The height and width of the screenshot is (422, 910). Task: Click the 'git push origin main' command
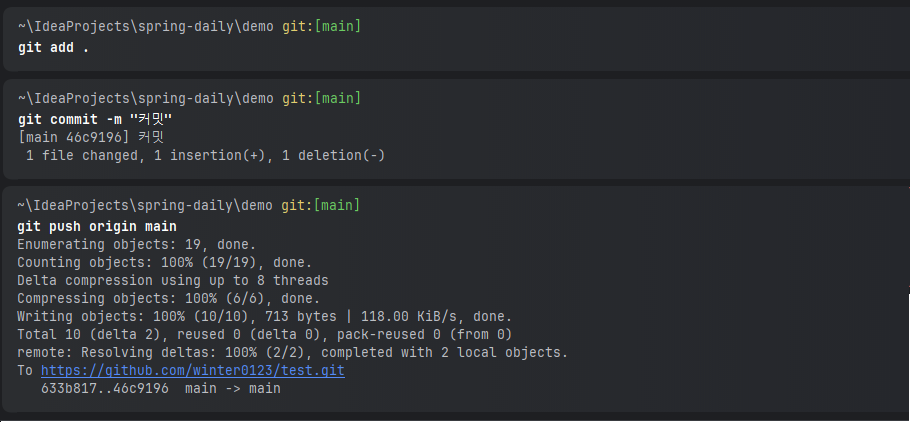(97, 226)
